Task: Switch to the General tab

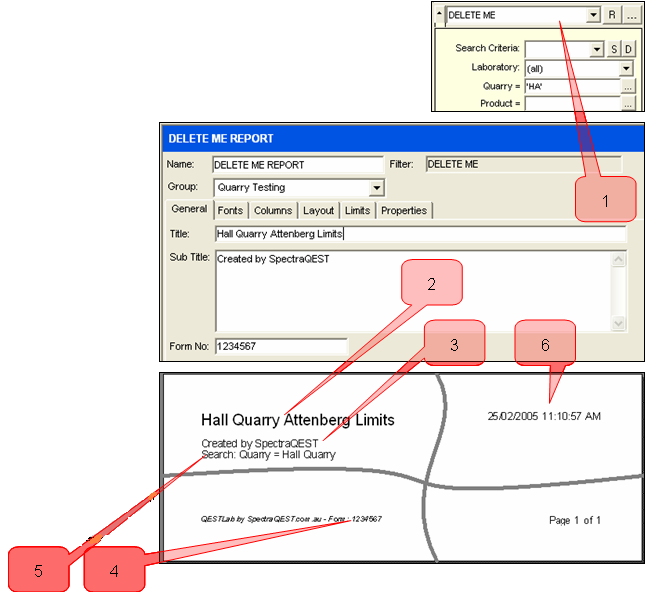Action: [189, 210]
